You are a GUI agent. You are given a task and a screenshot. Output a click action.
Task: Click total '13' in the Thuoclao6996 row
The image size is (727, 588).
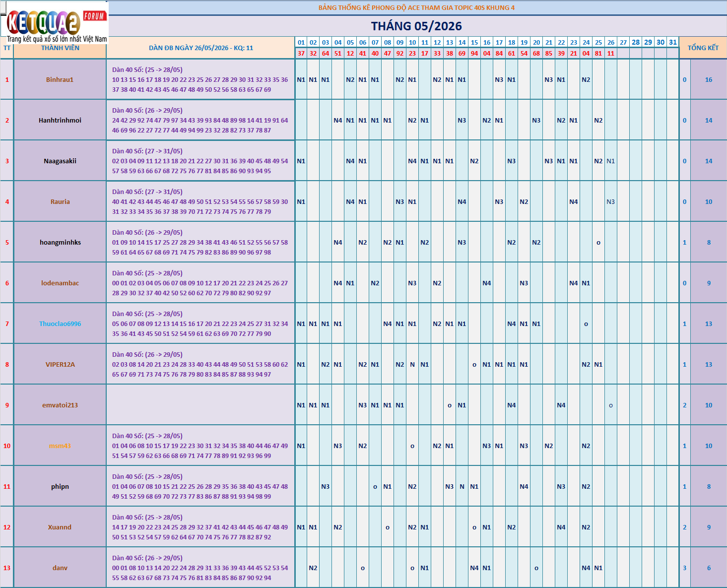(709, 324)
